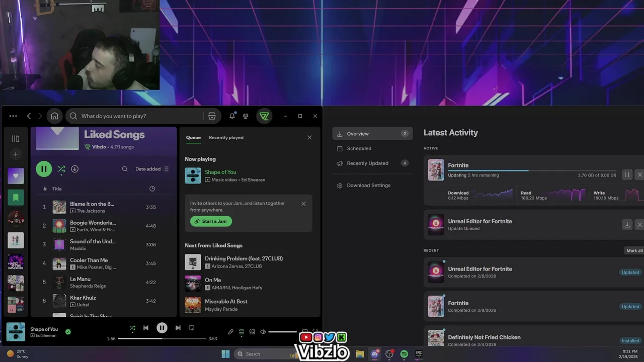Click Spotify back navigation arrow
This screenshot has height=362, width=644.
pos(29,116)
